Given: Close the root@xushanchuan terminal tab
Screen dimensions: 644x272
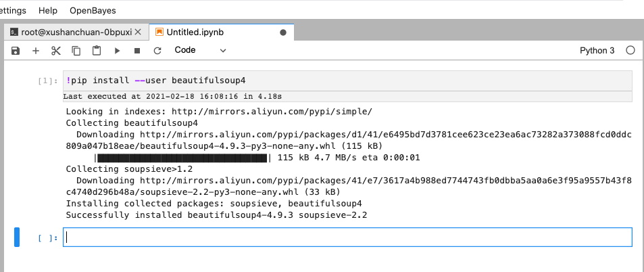Looking at the screenshot, I should 138,32.
